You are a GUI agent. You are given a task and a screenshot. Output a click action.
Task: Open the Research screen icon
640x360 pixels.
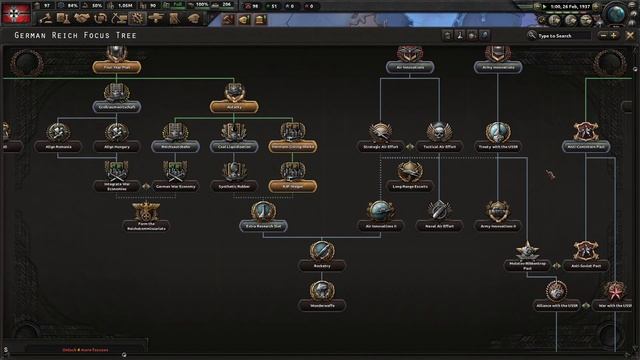pyautogui.click(x=63, y=18)
